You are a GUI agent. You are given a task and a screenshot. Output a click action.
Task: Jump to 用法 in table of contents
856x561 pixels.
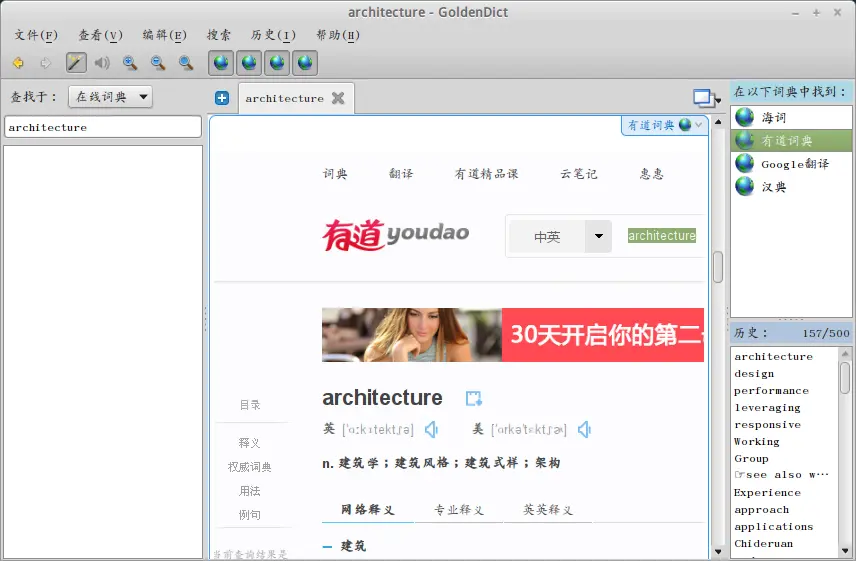(249, 491)
